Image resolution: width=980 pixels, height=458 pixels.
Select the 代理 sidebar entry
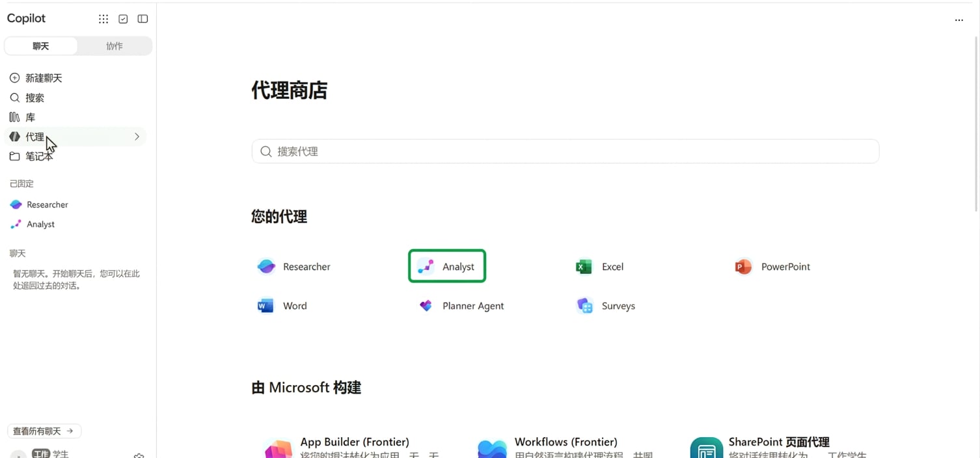75,137
